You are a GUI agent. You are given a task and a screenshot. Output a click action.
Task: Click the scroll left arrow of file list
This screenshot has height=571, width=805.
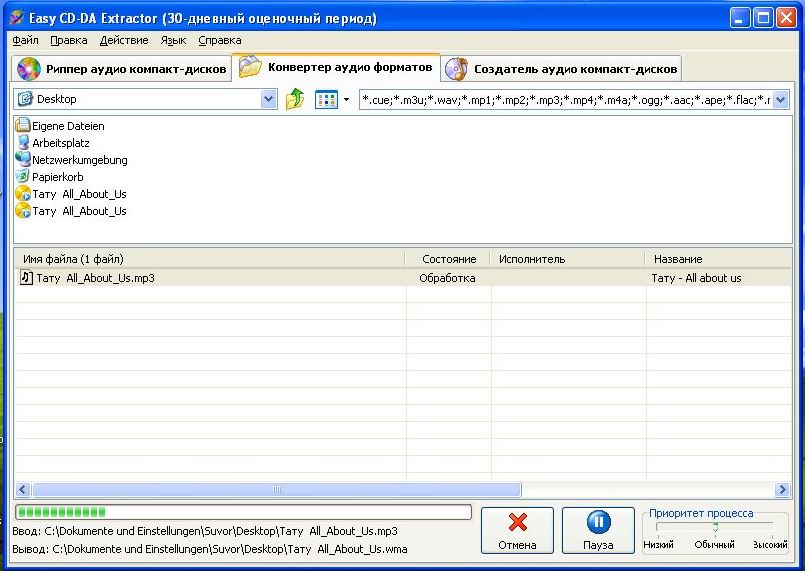click(x=23, y=489)
